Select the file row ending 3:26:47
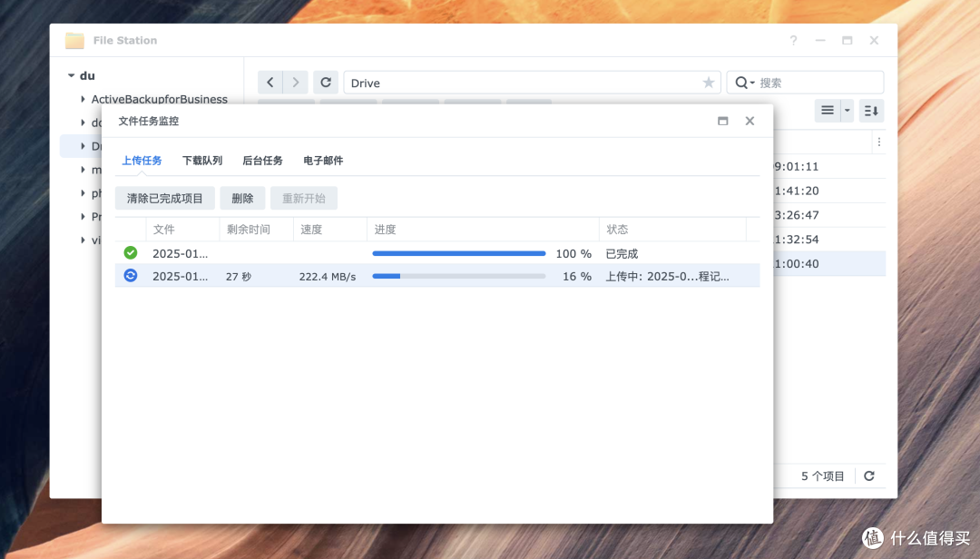The image size is (980, 559). (829, 215)
